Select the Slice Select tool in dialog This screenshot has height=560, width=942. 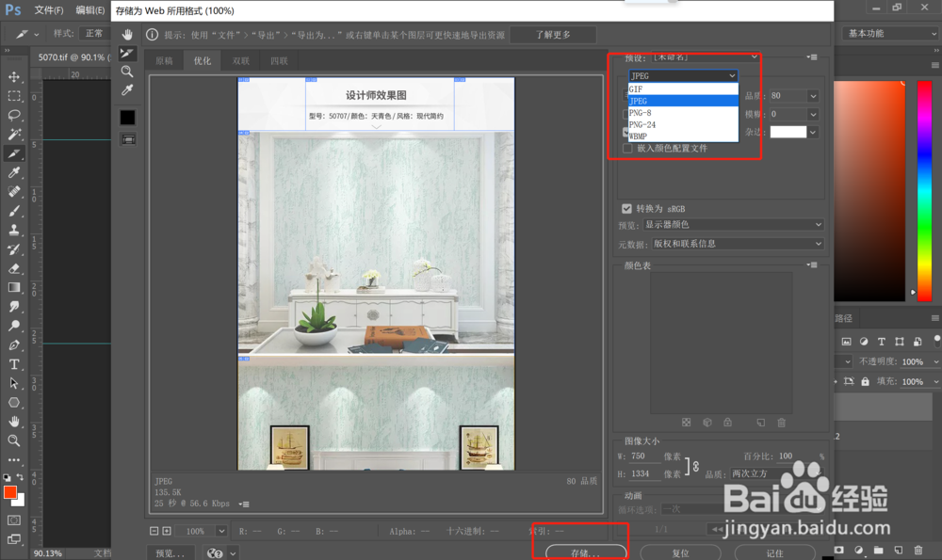coord(127,54)
